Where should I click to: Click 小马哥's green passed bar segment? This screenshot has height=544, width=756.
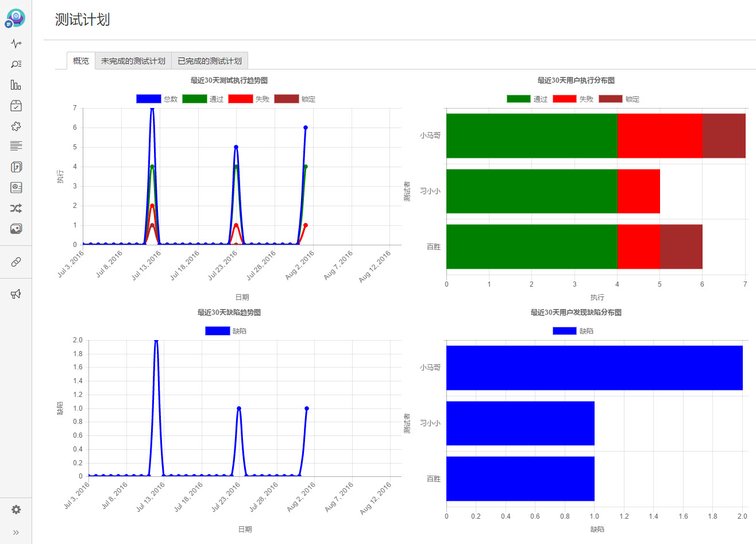point(532,136)
